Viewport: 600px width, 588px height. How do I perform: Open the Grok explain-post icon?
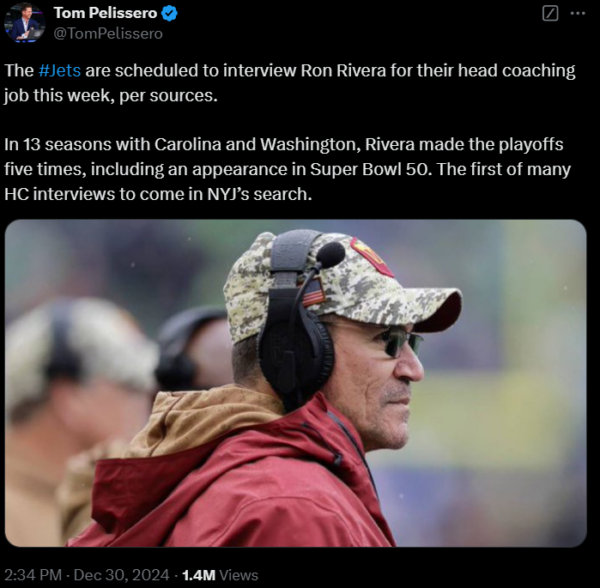tap(549, 14)
